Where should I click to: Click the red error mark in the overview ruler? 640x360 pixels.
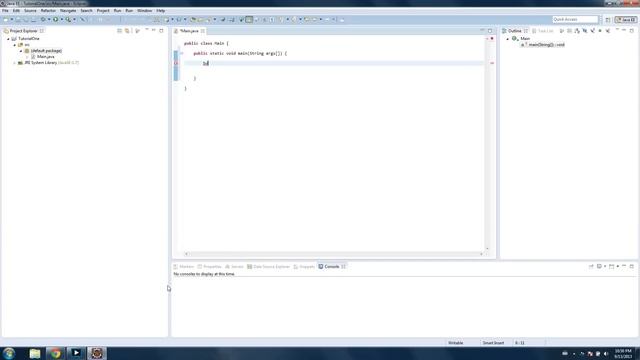(x=492, y=63)
